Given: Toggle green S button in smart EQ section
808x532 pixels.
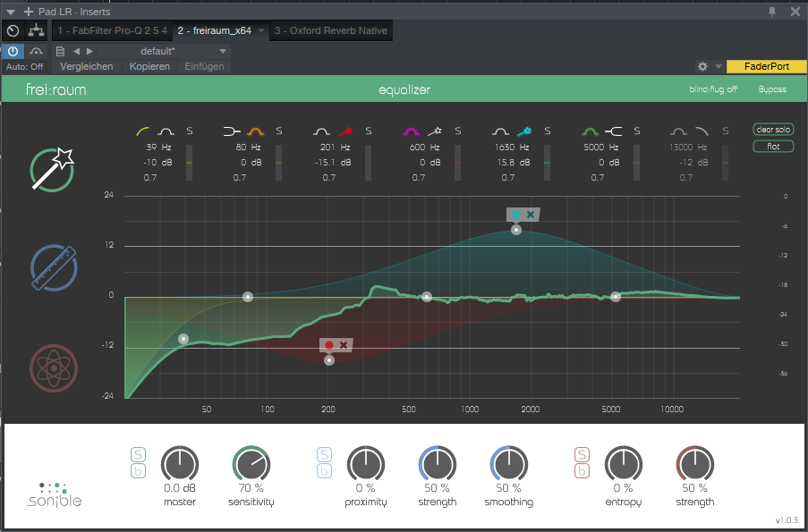Looking at the screenshot, I should tap(138, 454).
